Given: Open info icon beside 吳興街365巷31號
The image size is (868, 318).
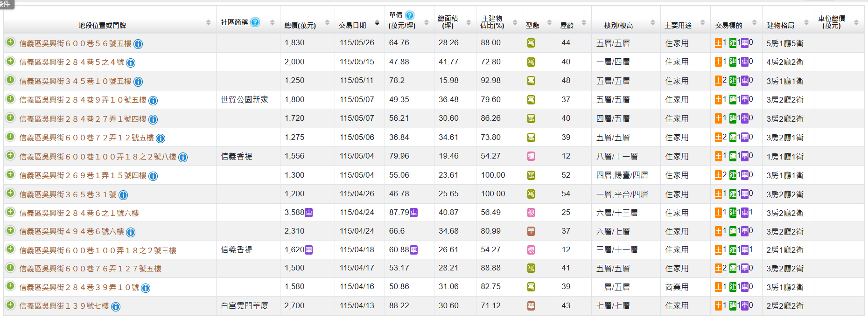Looking at the screenshot, I should [x=123, y=195].
